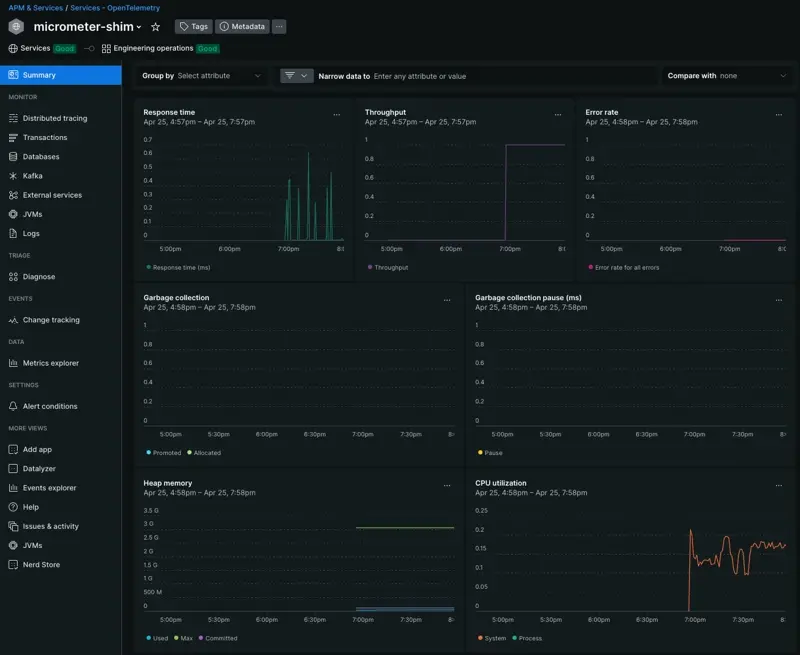Click the micrometer-shim hexagon entity icon
This screenshot has width=800, height=655.
pos(16,27)
